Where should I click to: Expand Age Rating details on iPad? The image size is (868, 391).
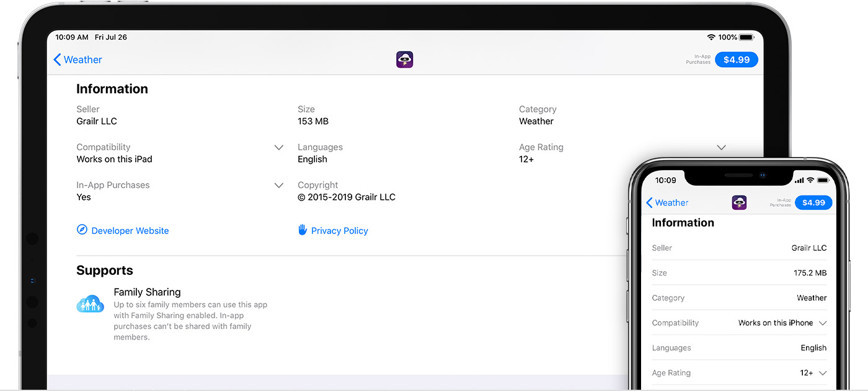click(721, 148)
